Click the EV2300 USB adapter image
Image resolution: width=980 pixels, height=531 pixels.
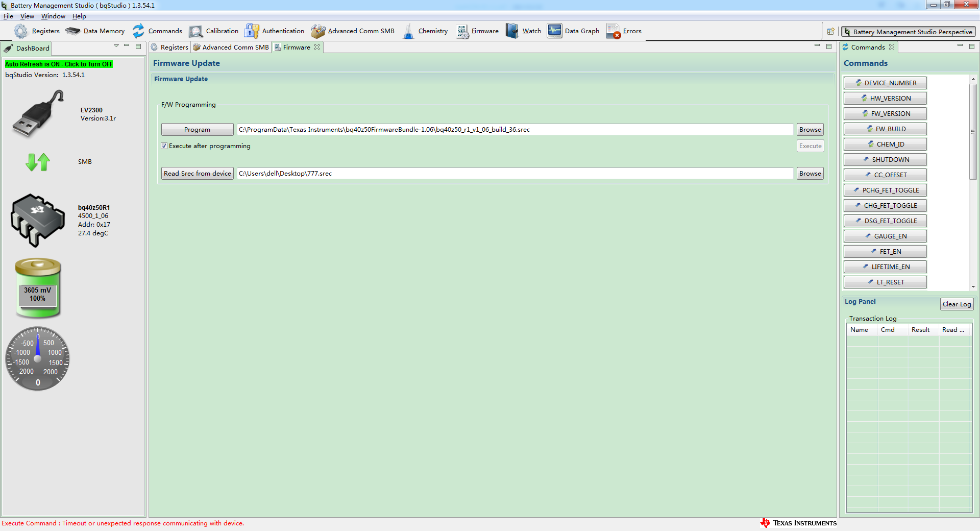[38, 113]
